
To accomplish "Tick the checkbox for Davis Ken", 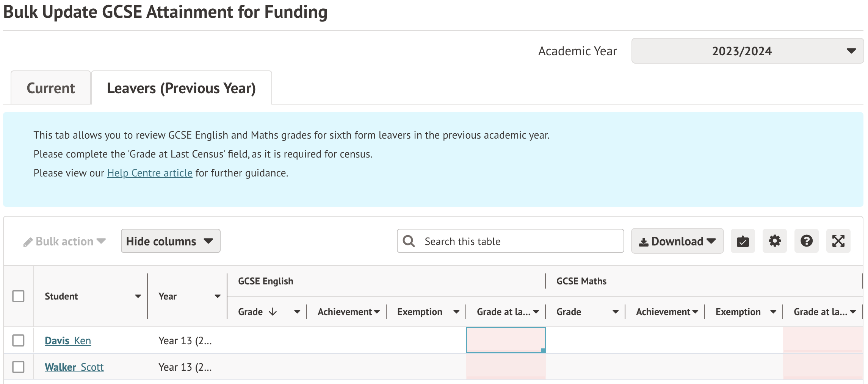I will point(18,340).
